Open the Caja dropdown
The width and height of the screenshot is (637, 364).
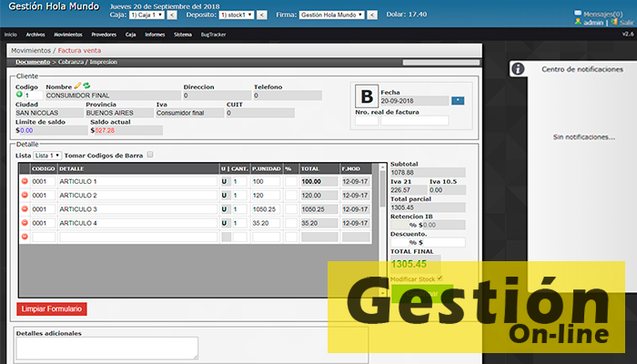pos(146,15)
